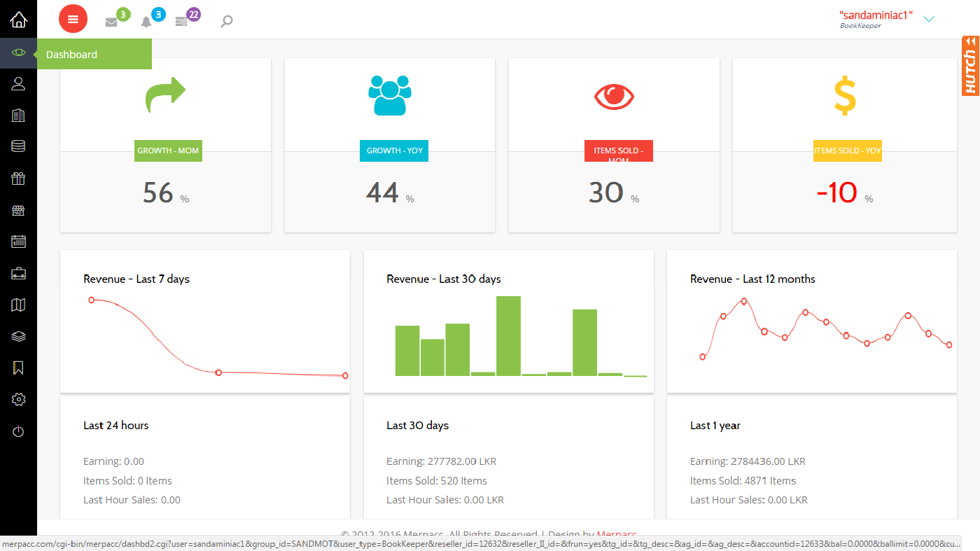
Task: Open the user profile sidebar icon
Action: (18, 84)
